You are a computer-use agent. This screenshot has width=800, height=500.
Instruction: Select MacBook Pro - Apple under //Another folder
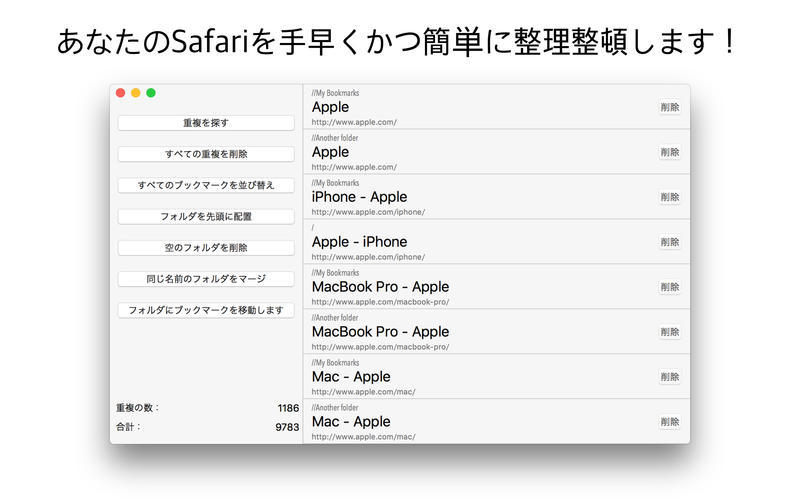point(381,332)
